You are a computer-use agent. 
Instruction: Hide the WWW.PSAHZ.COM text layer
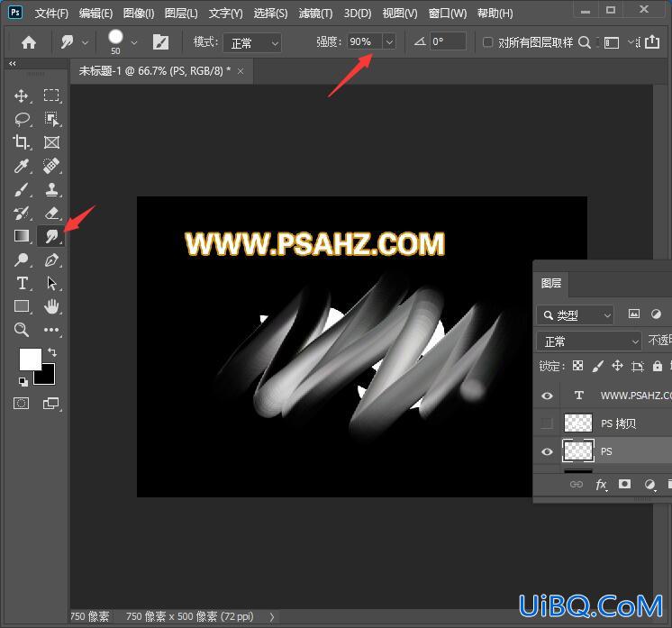(x=547, y=396)
